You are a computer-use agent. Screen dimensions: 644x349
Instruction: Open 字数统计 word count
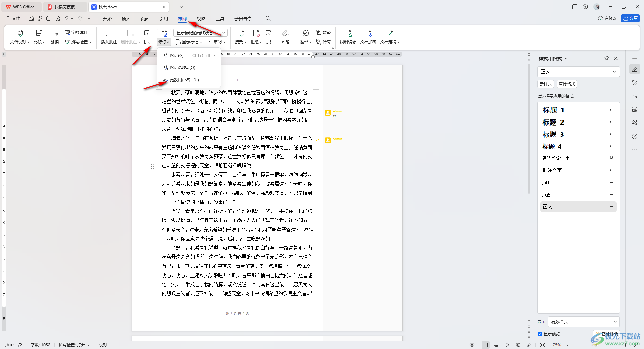click(76, 33)
